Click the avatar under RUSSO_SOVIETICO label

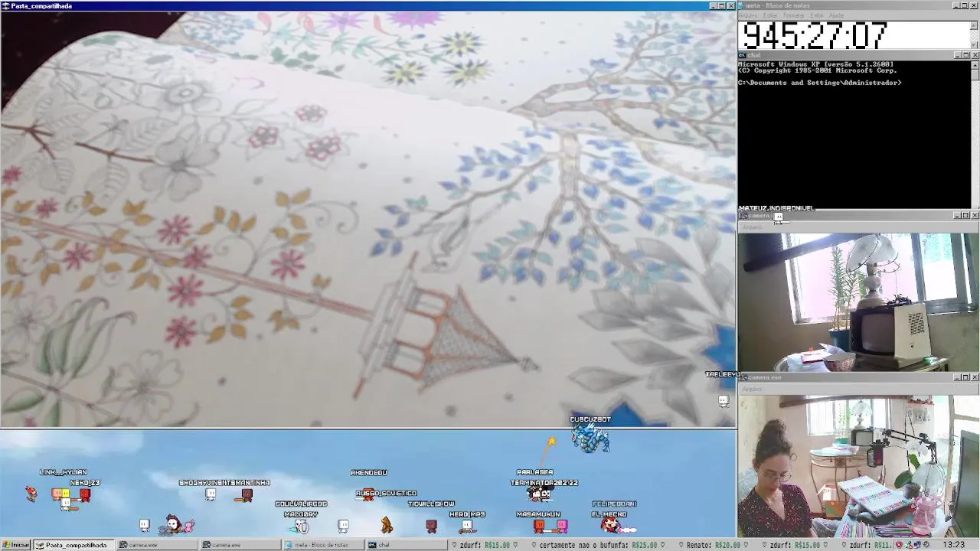pos(368,494)
